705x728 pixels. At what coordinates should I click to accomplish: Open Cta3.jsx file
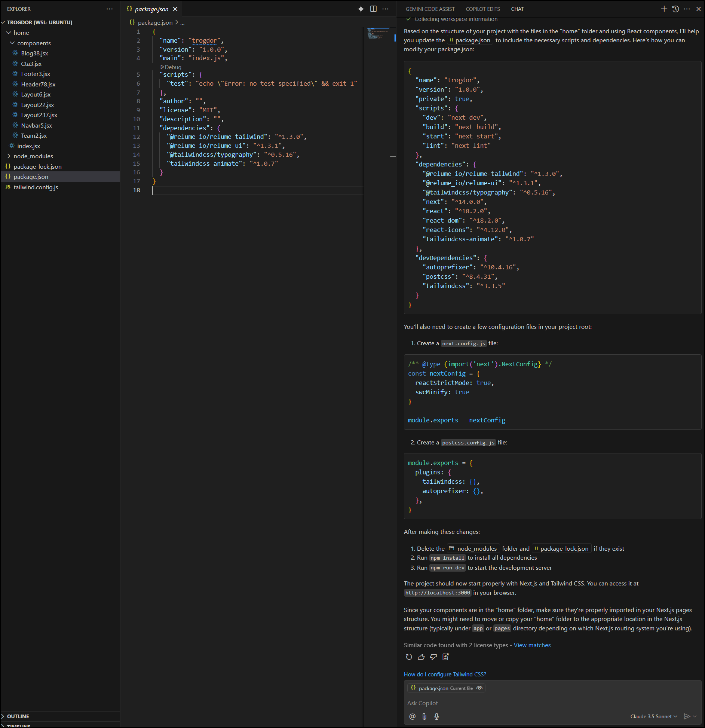[31, 64]
